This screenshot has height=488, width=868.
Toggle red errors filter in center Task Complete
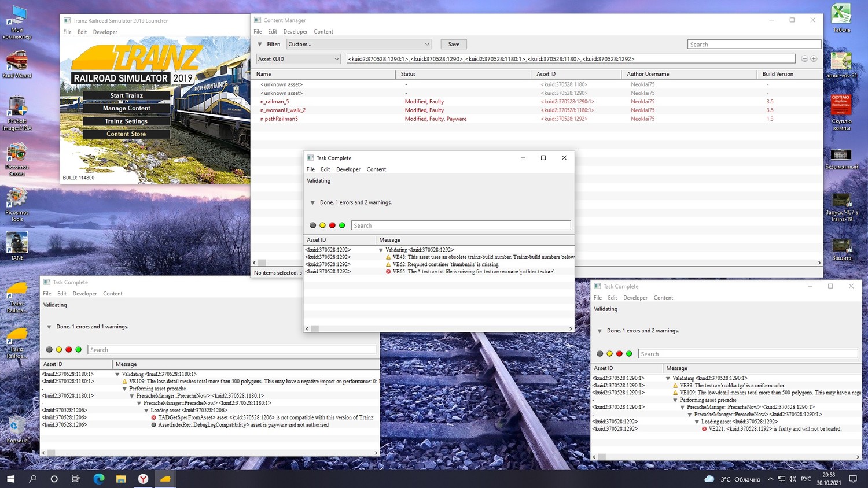(x=332, y=225)
